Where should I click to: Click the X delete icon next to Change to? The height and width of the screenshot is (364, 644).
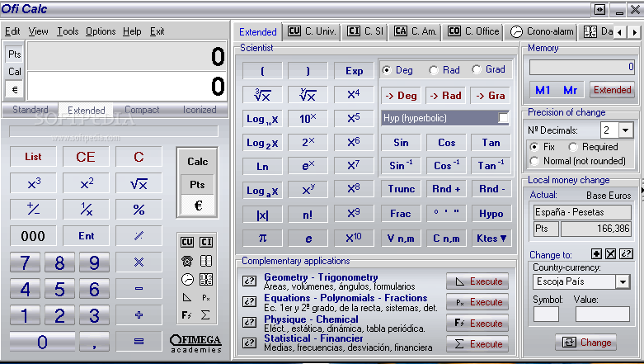(611, 253)
